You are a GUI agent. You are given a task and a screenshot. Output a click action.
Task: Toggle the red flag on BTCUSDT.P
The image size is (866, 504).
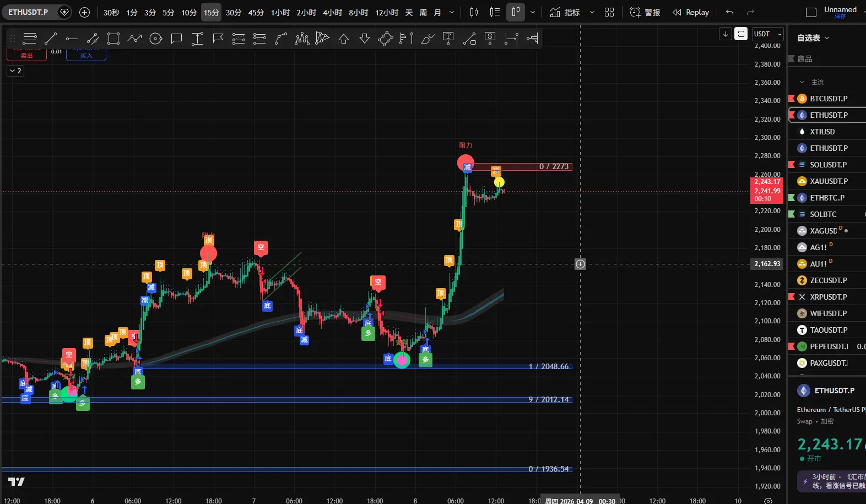coord(792,99)
